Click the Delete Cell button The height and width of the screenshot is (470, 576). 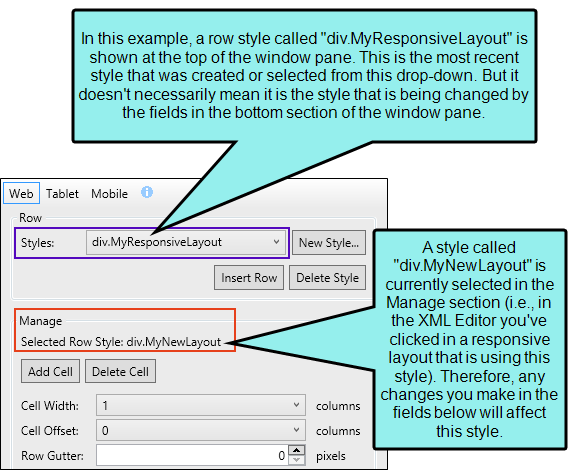120,372
